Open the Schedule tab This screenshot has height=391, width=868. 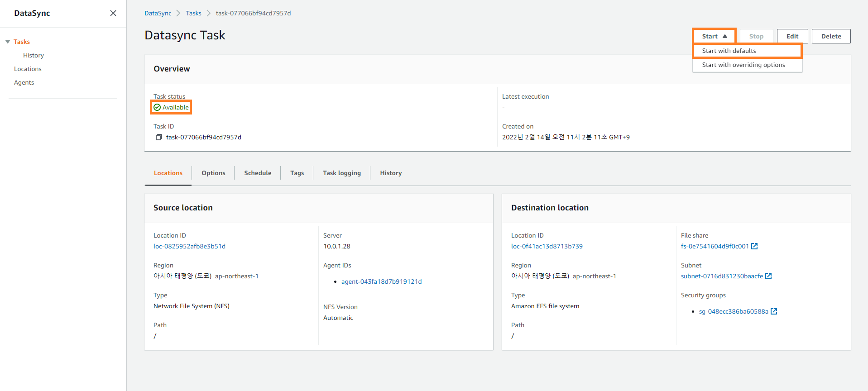pyautogui.click(x=258, y=173)
